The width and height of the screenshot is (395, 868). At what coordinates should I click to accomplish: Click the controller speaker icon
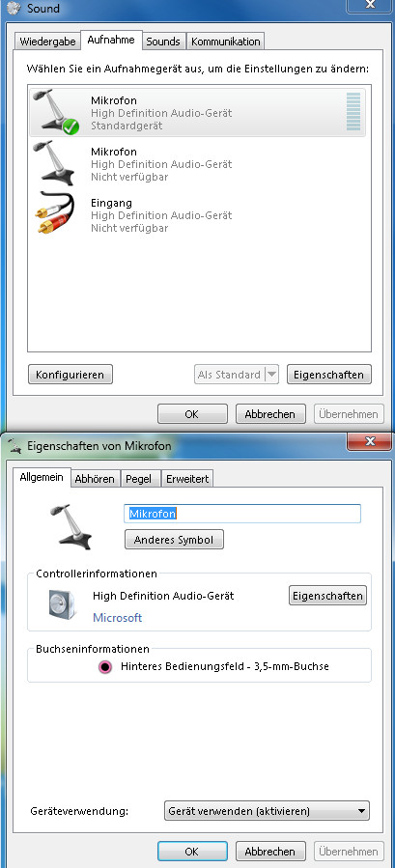(x=62, y=604)
